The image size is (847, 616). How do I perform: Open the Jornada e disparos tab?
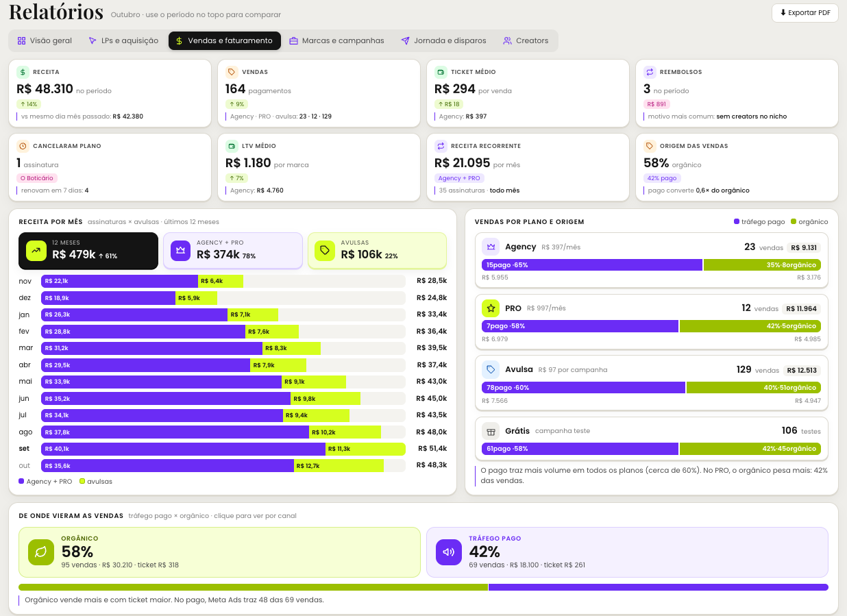[443, 41]
